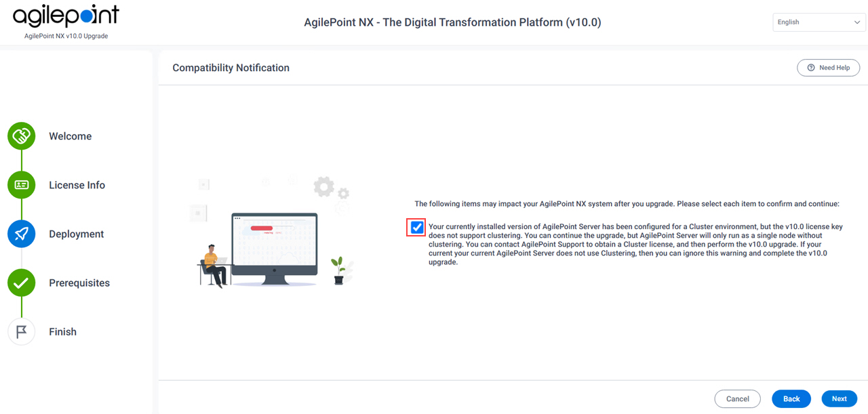Viewport: 868px width, 414px height.
Task: Click the cluster environment warning paragraph
Action: 635,245
